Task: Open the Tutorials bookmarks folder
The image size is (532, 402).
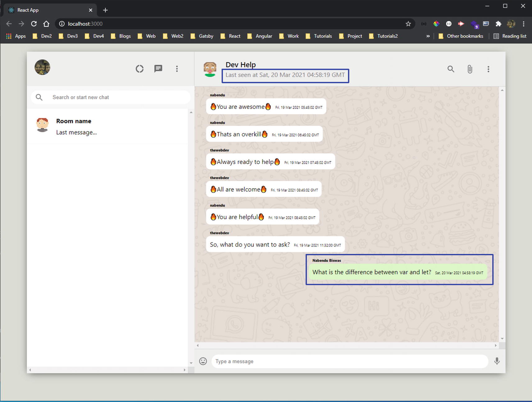Action: tap(319, 36)
